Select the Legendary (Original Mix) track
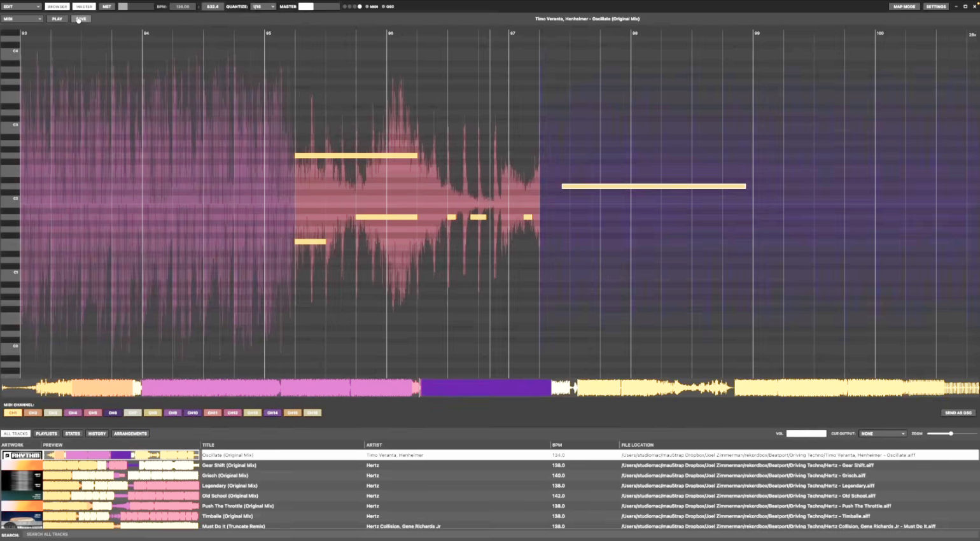 tap(230, 486)
